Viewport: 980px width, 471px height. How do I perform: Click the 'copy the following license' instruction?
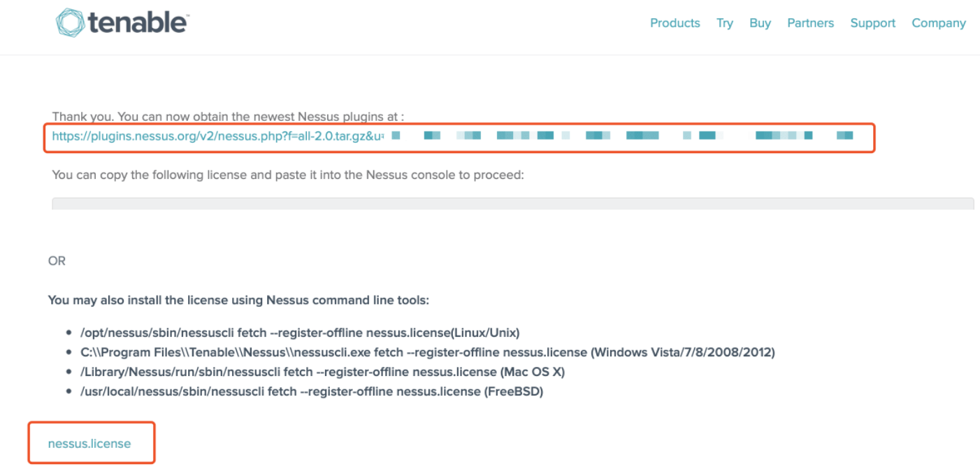(287, 174)
